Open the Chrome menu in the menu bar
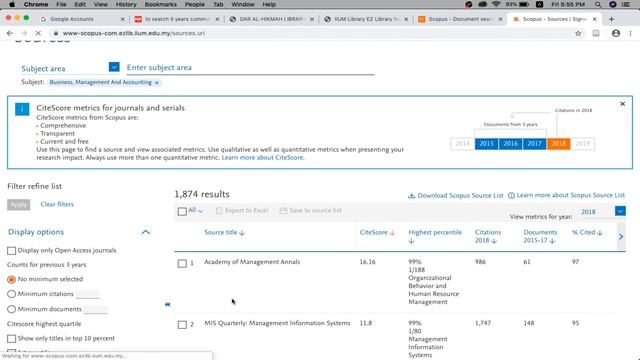 pyautogui.click(x=36, y=4)
